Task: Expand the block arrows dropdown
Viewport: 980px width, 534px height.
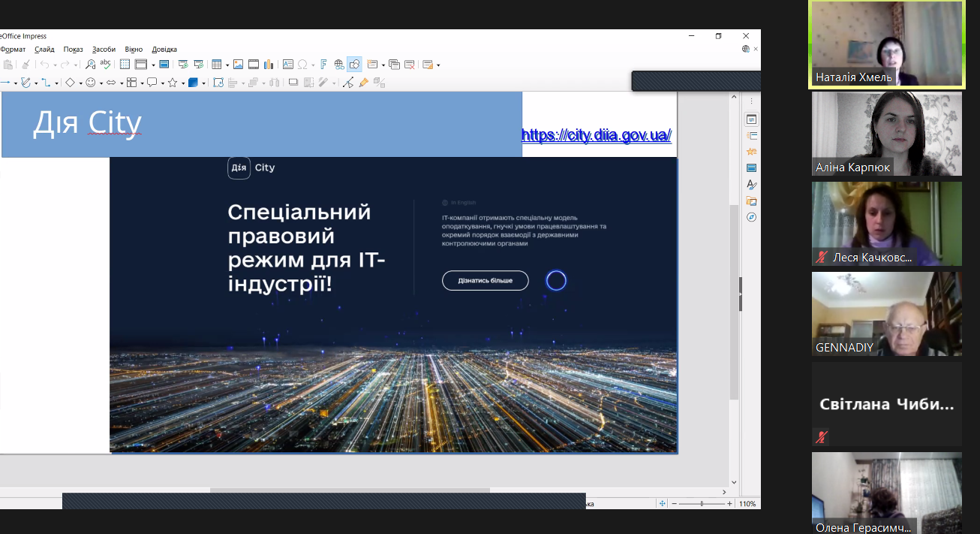Action: 122,82
